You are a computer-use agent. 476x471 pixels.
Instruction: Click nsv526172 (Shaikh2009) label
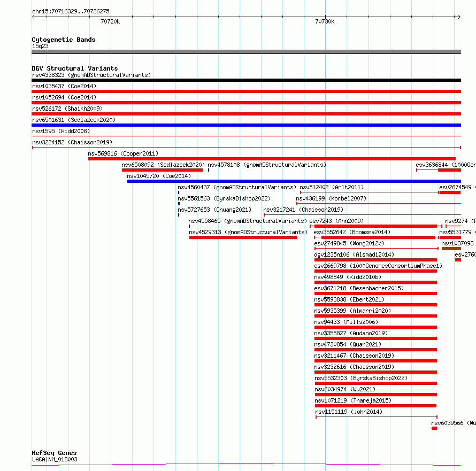67,109
